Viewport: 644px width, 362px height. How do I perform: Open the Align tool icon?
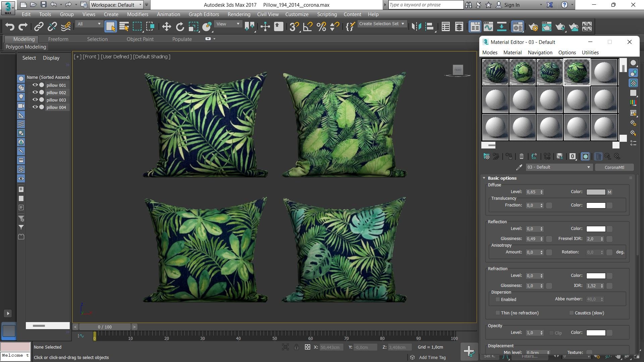tap(430, 27)
